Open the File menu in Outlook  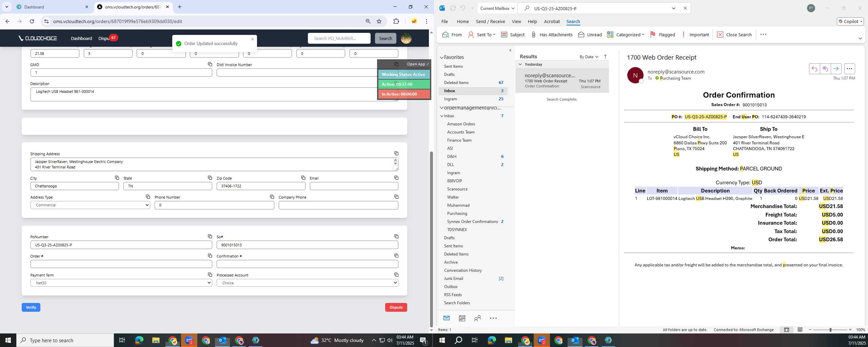444,21
